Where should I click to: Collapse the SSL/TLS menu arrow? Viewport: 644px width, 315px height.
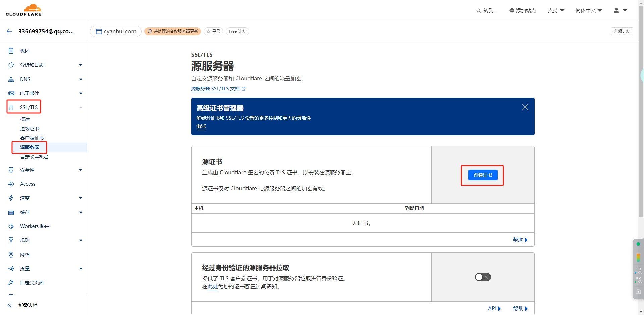coord(81,107)
